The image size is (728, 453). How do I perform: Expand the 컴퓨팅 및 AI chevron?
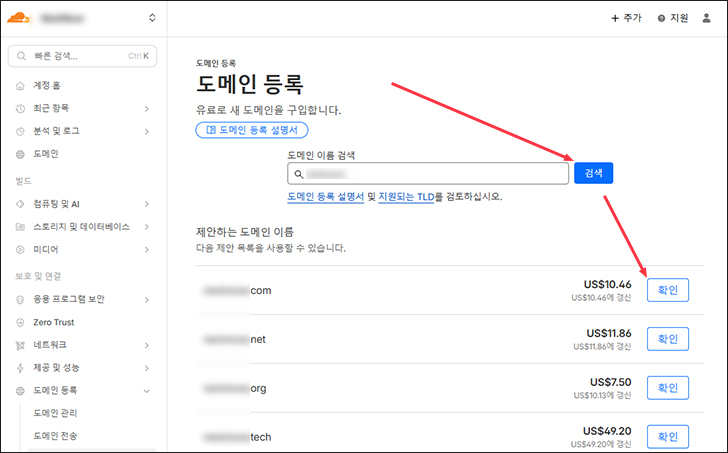coord(147,204)
